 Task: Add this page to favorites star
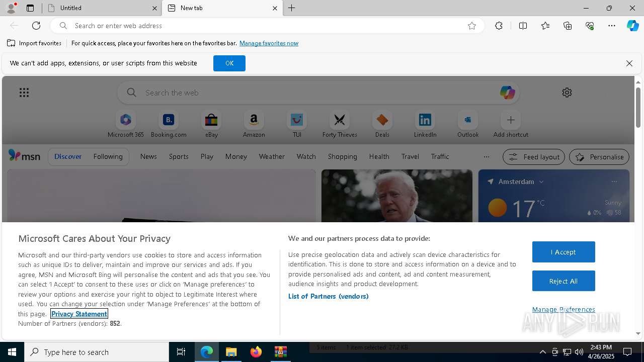[472, 26]
